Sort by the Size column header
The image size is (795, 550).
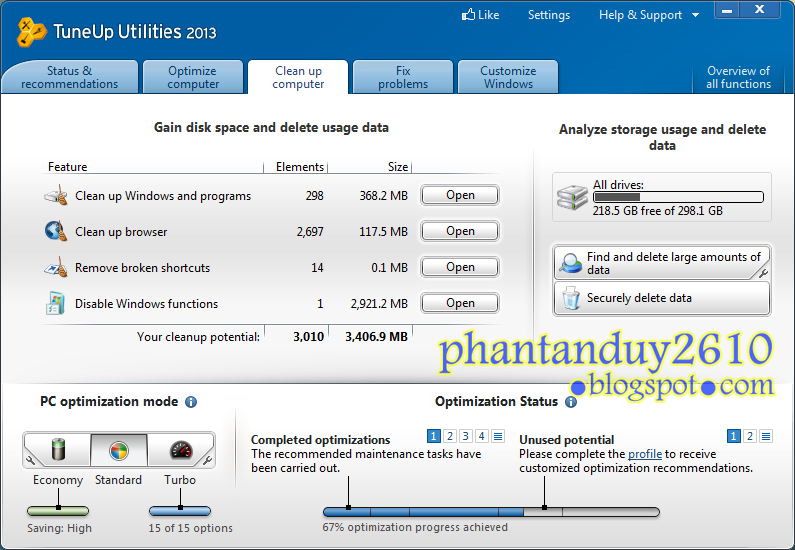click(x=370, y=167)
